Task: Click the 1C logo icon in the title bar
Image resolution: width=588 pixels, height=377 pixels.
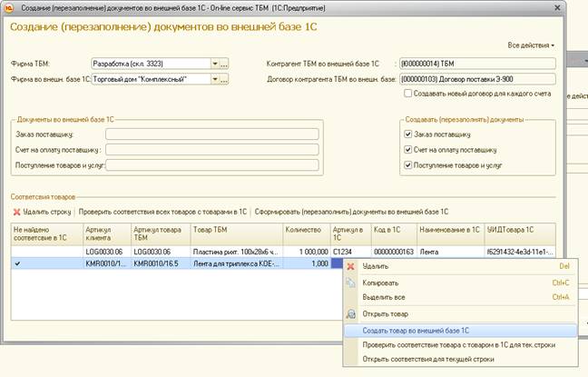Action: [x=8, y=8]
